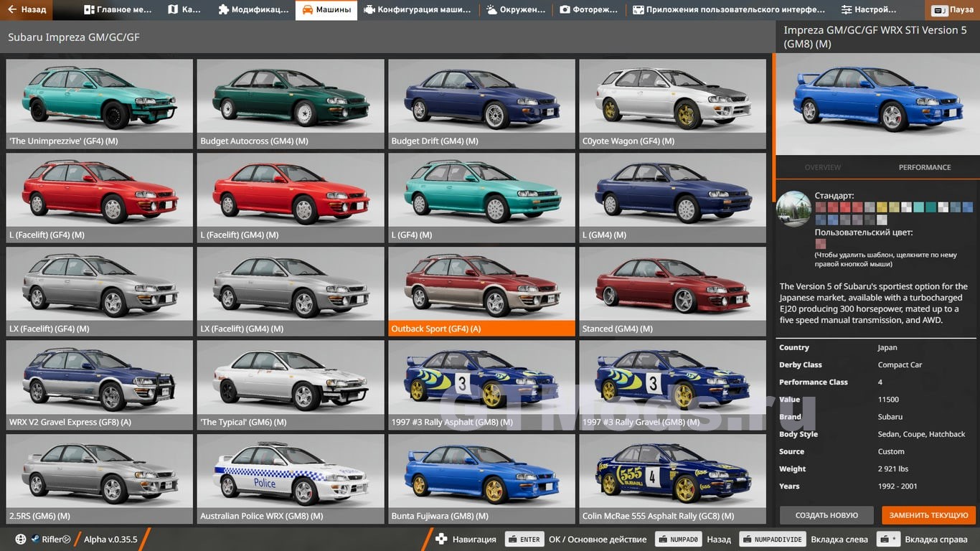Click the Body Style Sedan, Coupe, Hatchback value
Image resolution: width=980 pixels, height=551 pixels.
pyautogui.click(x=922, y=434)
